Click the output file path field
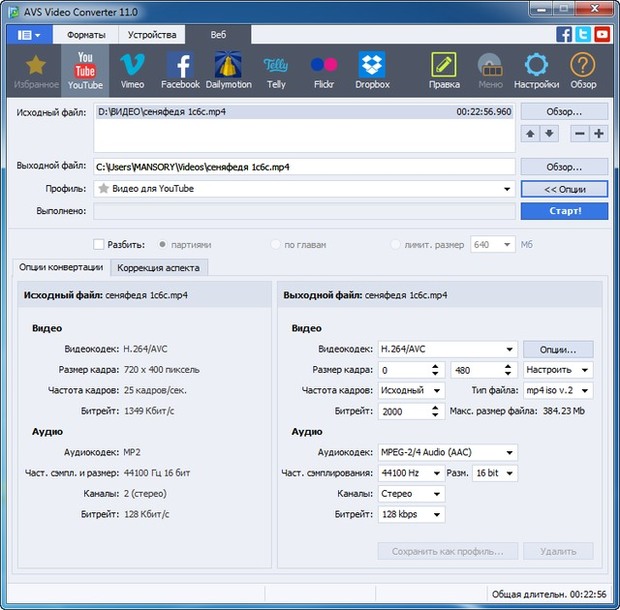 click(x=304, y=167)
